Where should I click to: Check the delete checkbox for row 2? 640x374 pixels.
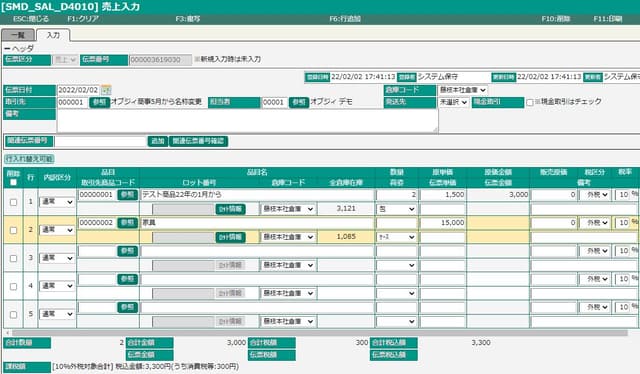coord(13,230)
